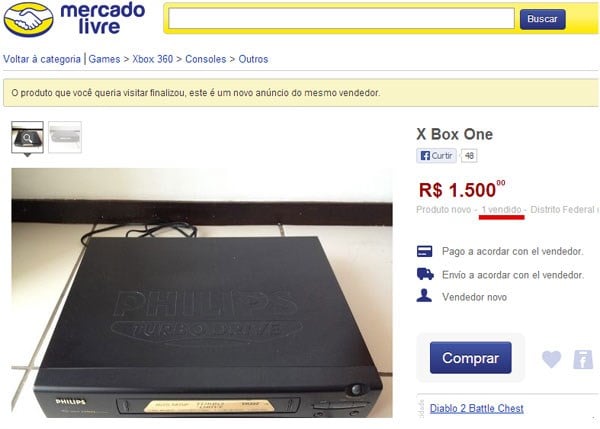Share listing via Facebook icon beside Comprar

click(x=583, y=359)
